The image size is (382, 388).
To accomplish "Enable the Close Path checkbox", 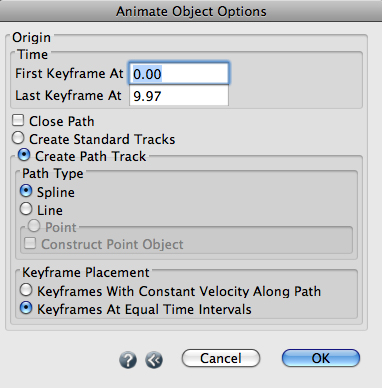I will pyautogui.click(x=18, y=120).
